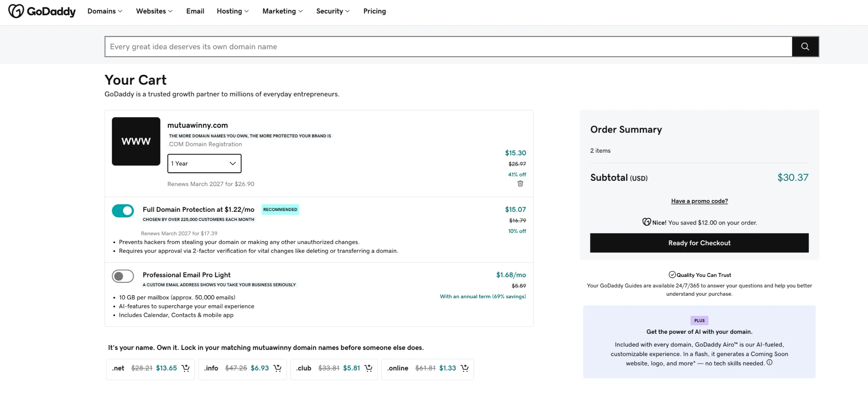Click 'Renews March 2027 for $17.39' text
Viewport: 868px width, 395px height.
[x=179, y=233]
